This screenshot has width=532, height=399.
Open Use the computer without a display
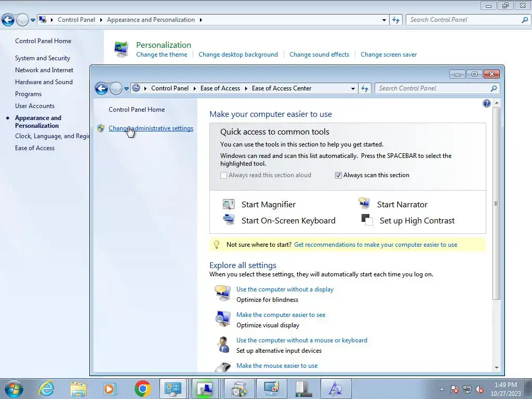285,289
